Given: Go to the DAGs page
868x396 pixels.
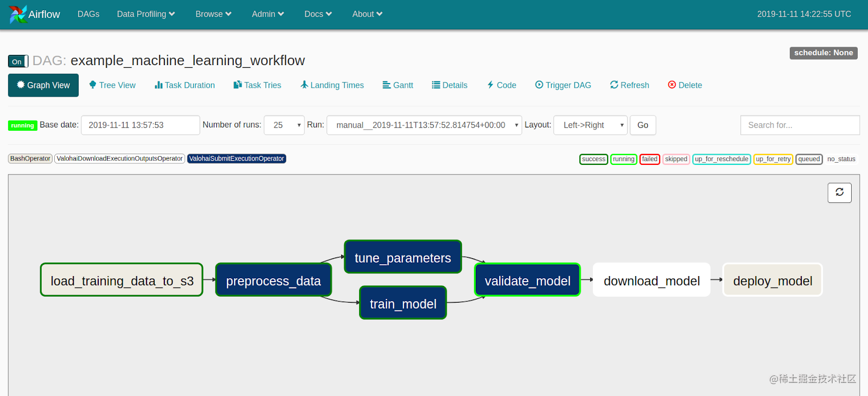Looking at the screenshot, I should coord(88,14).
